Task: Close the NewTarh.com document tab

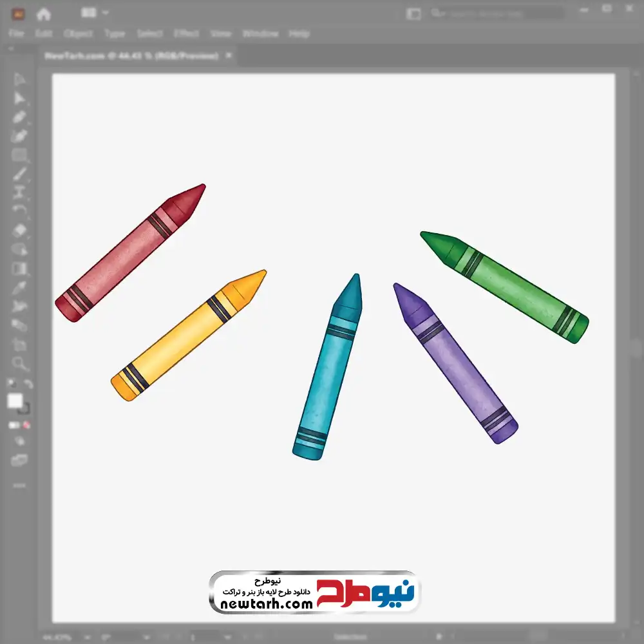Action: point(228,56)
